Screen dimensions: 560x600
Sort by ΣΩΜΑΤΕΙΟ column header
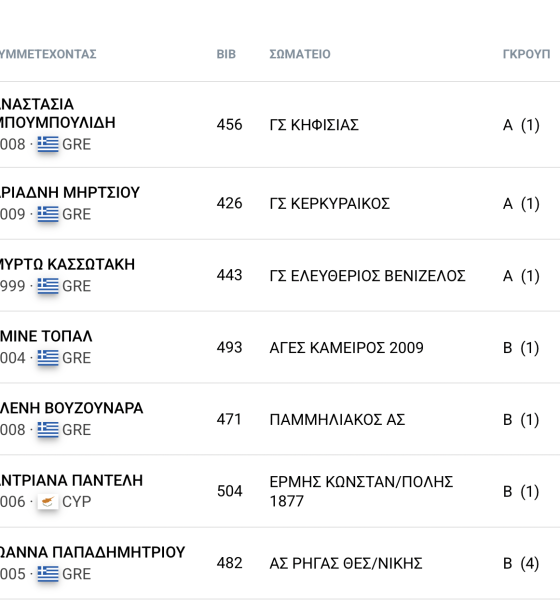pyautogui.click(x=300, y=54)
